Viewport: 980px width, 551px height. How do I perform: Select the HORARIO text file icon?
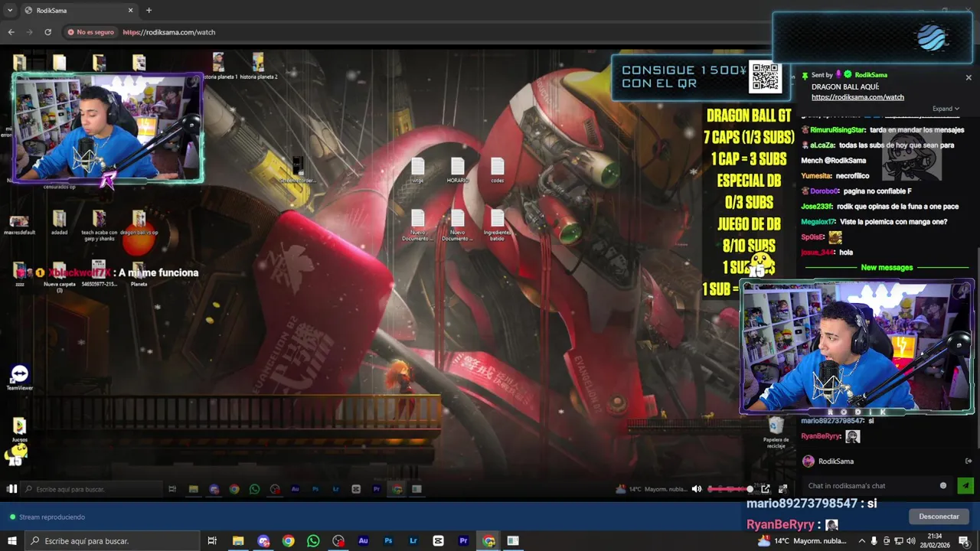[457, 170]
